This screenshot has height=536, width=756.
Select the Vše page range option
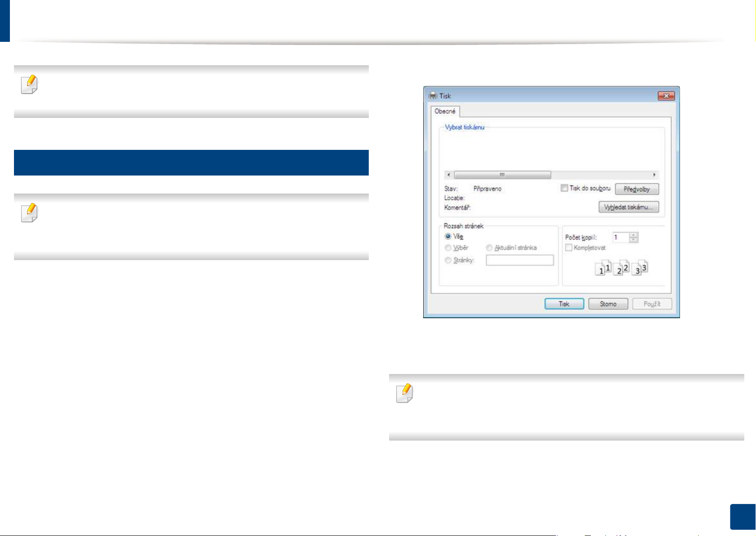click(448, 236)
